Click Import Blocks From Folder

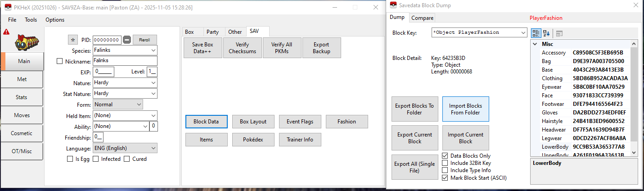(465, 109)
